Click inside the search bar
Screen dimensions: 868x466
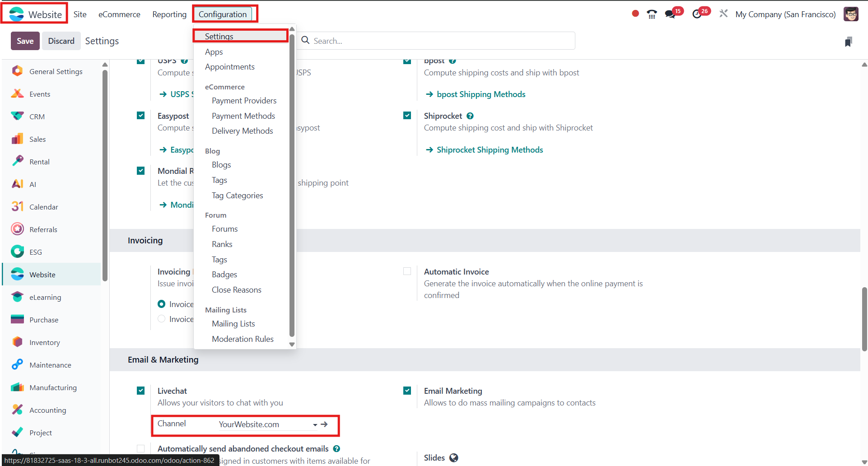point(436,41)
